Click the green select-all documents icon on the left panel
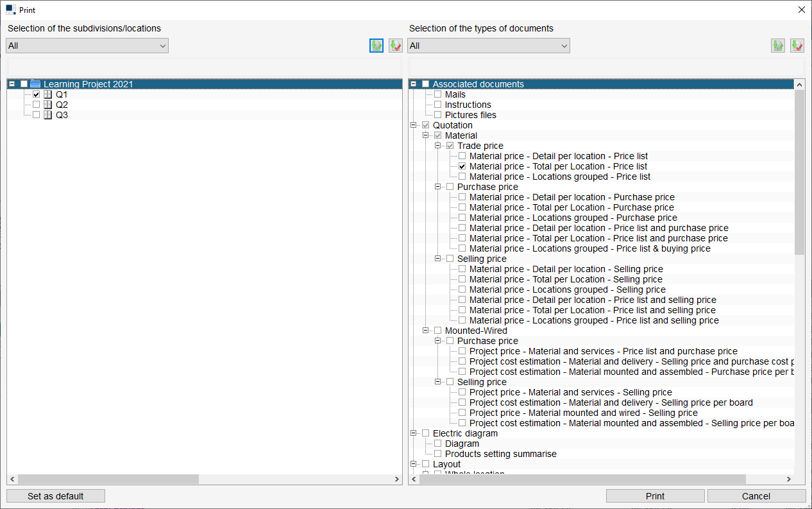 [x=376, y=45]
